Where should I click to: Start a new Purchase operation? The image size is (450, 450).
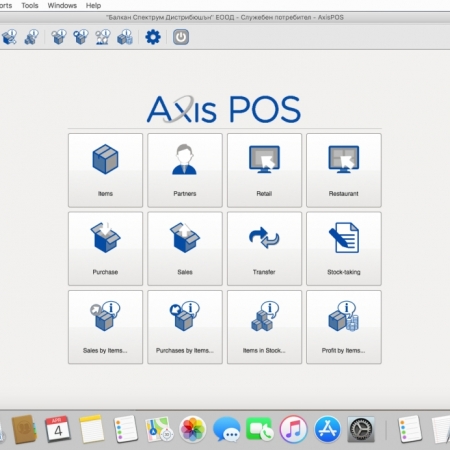coord(105,249)
